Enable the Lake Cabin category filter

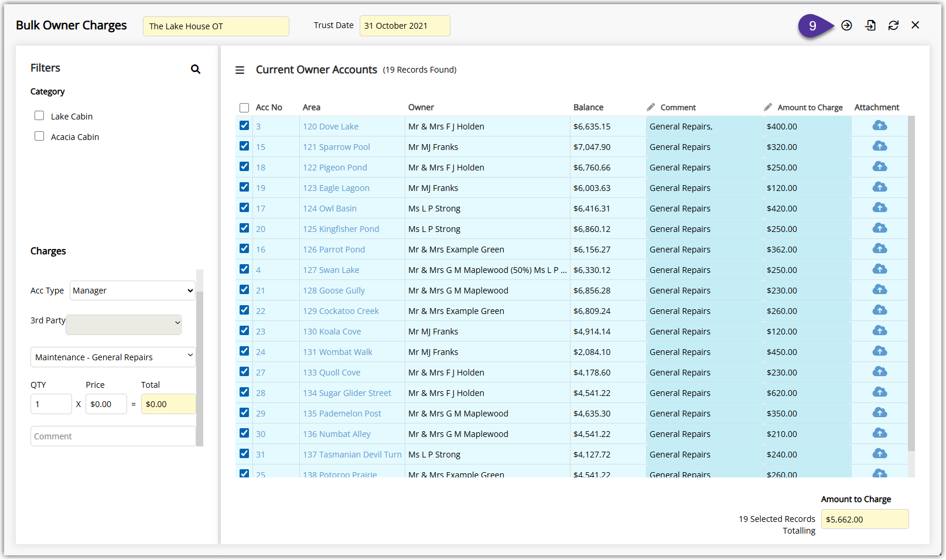click(x=39, y=115)
